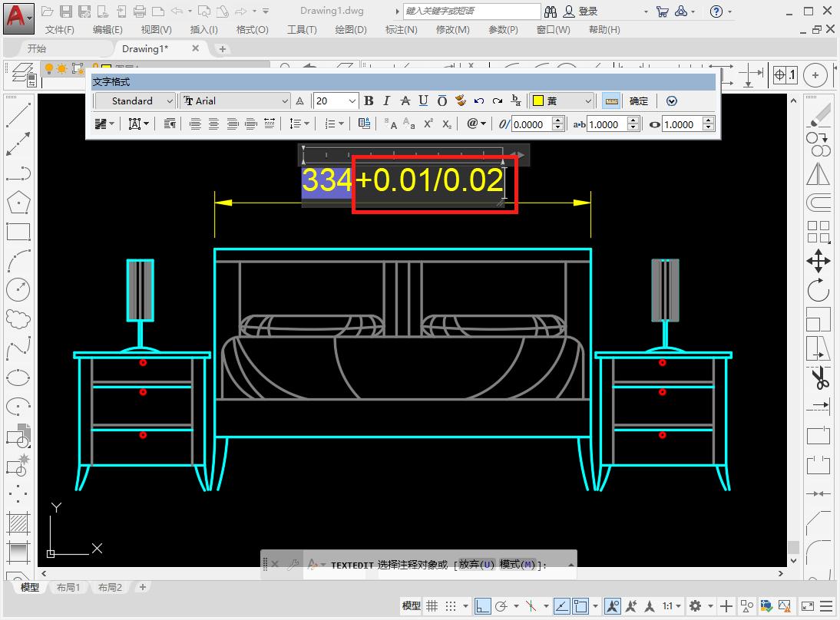Switch to the 布局1 layout tab
The image size is (840, 620).
[x=69, y=587]
